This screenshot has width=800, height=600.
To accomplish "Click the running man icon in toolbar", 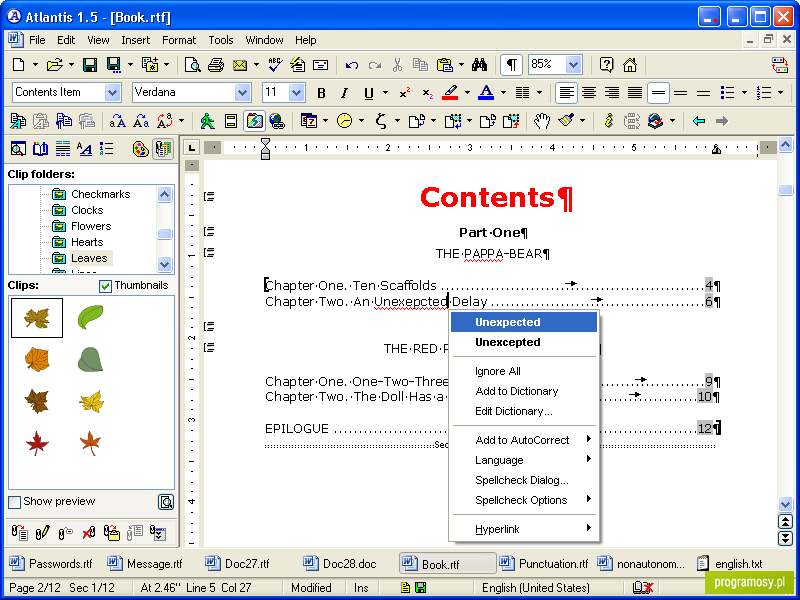I will pos(207,121).
